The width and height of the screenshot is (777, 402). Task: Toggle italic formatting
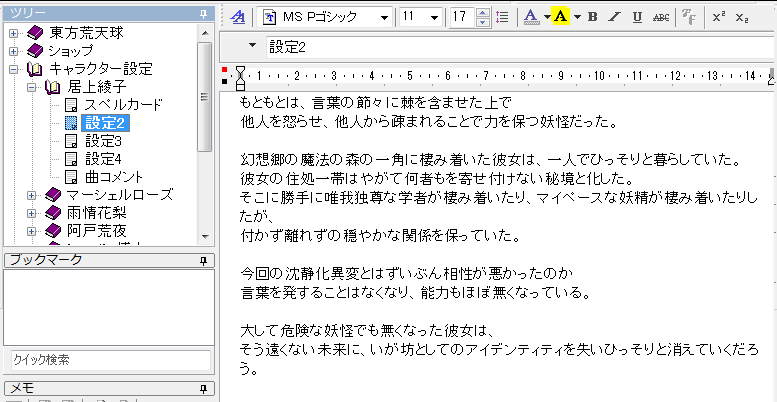[614, 17]
